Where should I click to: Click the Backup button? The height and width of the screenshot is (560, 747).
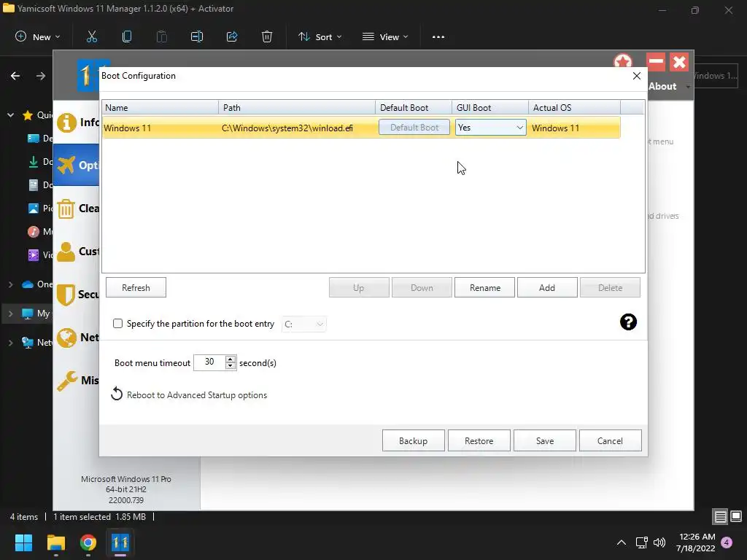click(x=413, y=440)
